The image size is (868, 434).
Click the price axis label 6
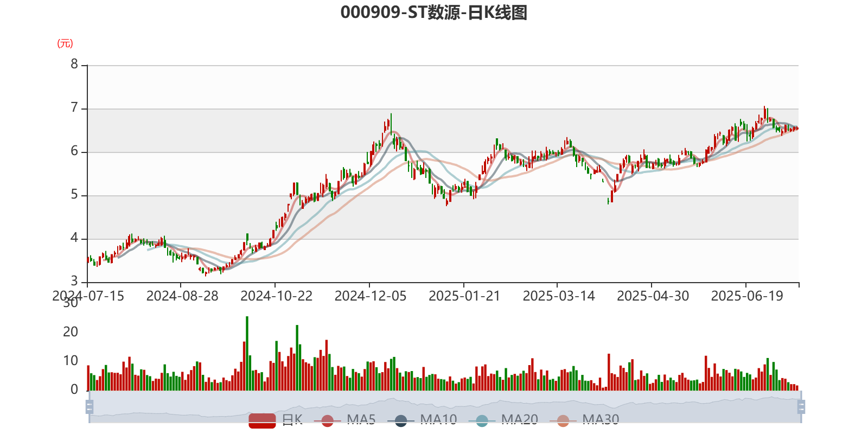click(x=74, y=151)
